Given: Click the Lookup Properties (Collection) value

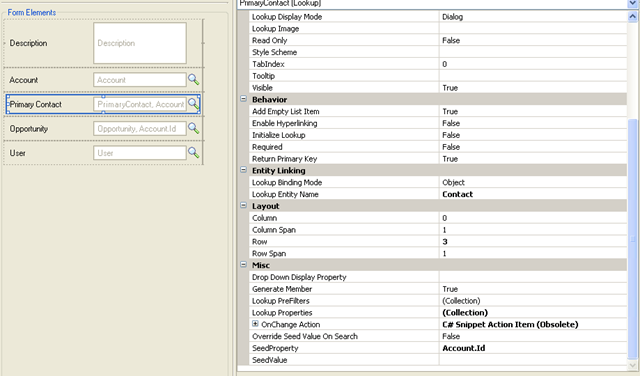Looking at the screenshot, I should [465, 313].
